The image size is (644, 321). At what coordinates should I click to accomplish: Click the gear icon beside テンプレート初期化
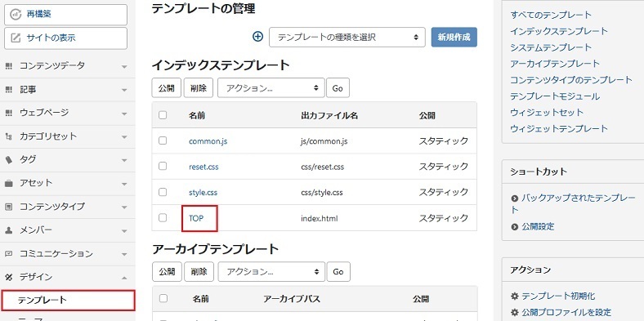coord(515,296)
